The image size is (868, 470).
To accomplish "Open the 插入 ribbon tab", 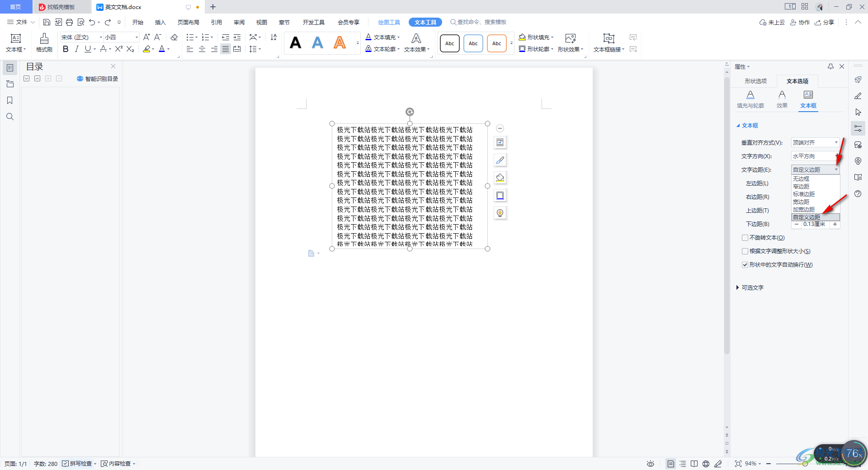I will click(x=160, y=22).
